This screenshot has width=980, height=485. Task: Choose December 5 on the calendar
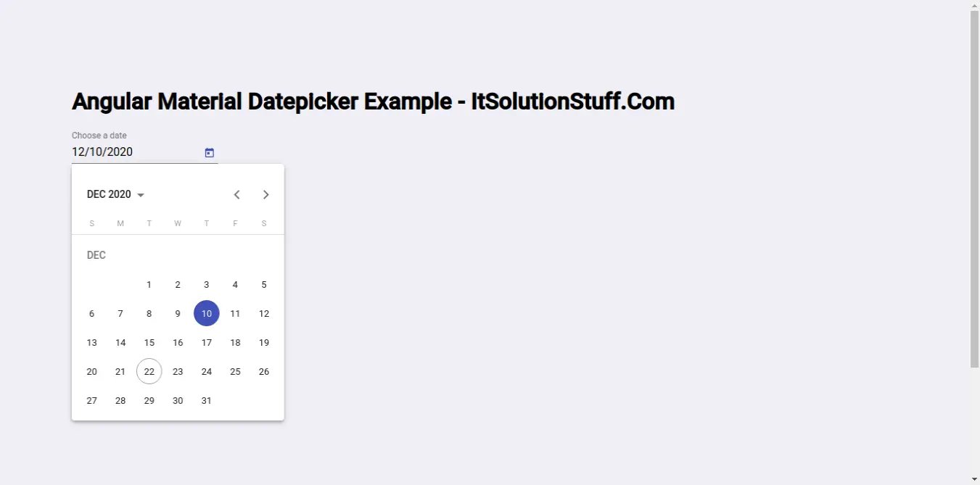tap(264, 285)
